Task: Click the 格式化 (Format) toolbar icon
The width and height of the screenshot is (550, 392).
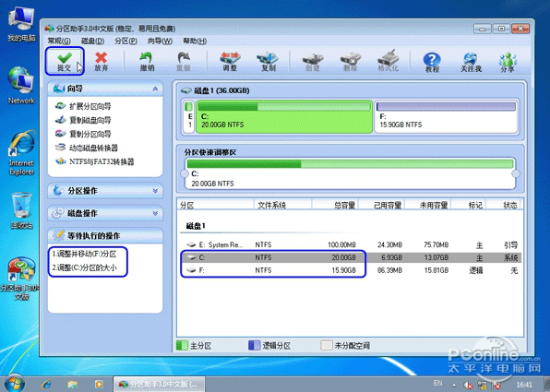Action: click(x=388, y=62)
